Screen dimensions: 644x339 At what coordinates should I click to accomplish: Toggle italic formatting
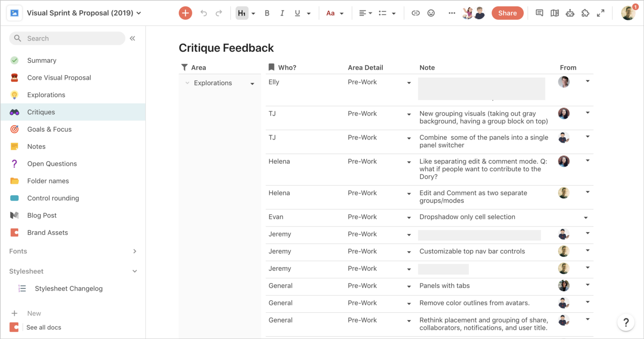coord(282,13)
